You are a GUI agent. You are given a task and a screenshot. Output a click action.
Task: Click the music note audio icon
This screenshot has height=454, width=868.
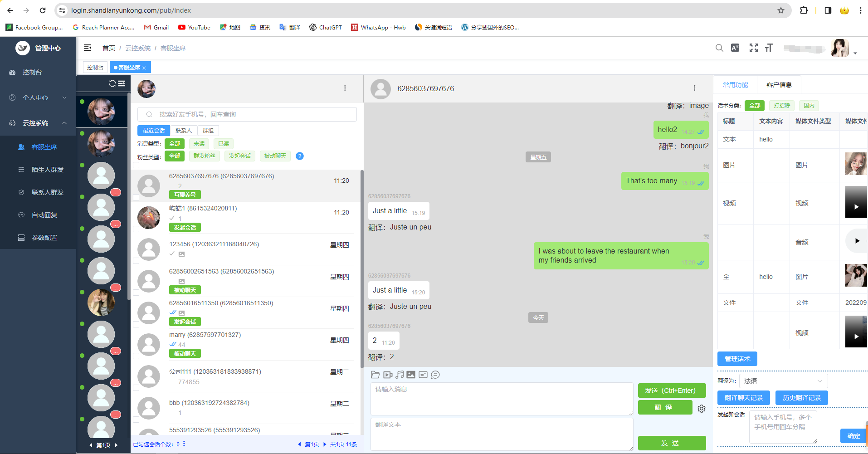(x=400, y=375)
